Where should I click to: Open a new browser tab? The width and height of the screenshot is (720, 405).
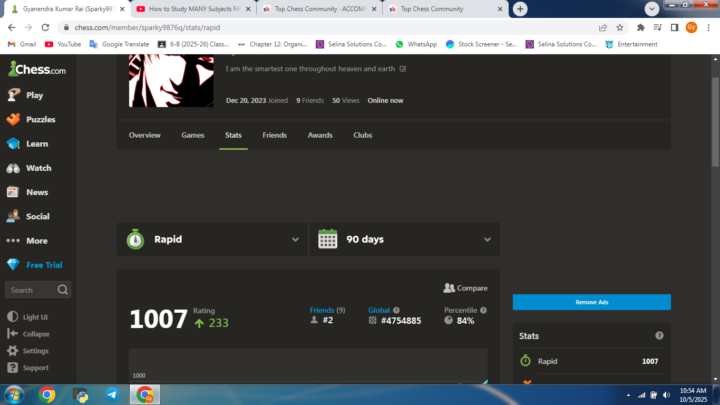[520, 9]
